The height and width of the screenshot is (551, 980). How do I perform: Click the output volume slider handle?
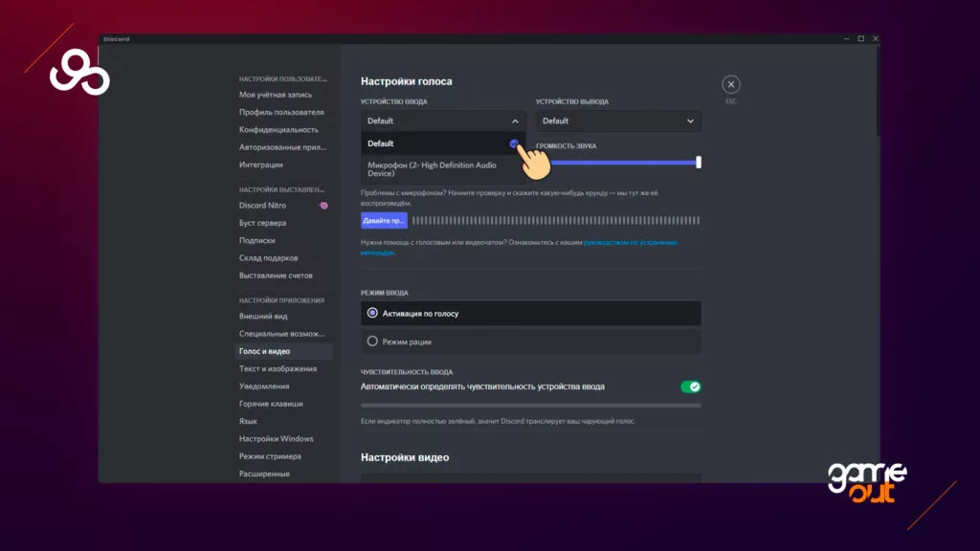tap(699, 163)
